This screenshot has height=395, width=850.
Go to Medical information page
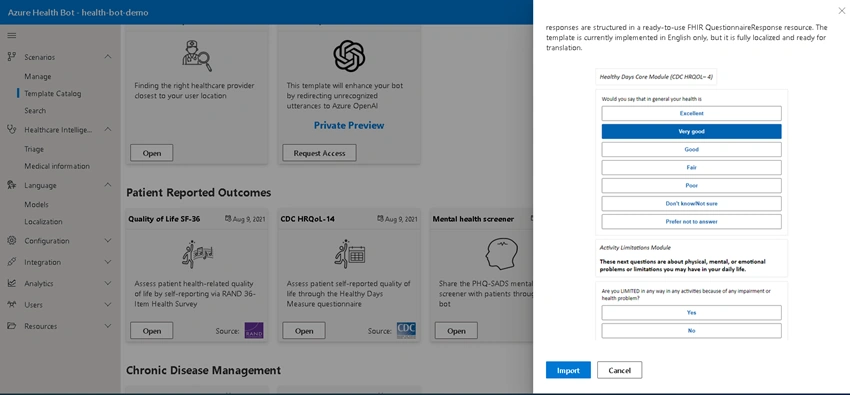tap(57, 166)
